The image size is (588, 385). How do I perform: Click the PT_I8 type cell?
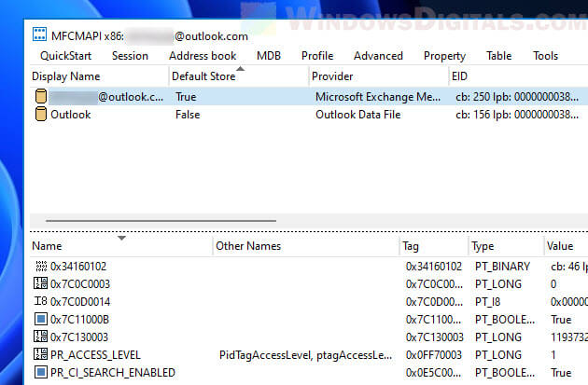click(487, 301)
